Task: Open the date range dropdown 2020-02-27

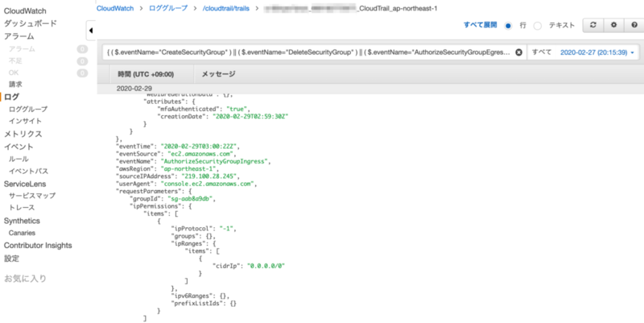Action: click(x=597, y=52)
